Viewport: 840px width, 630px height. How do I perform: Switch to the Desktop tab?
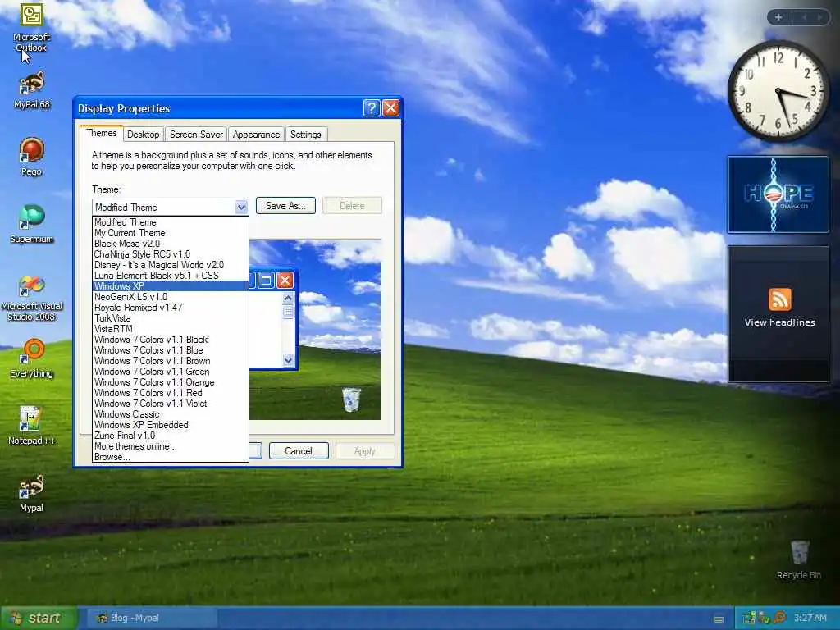point(143,135)
